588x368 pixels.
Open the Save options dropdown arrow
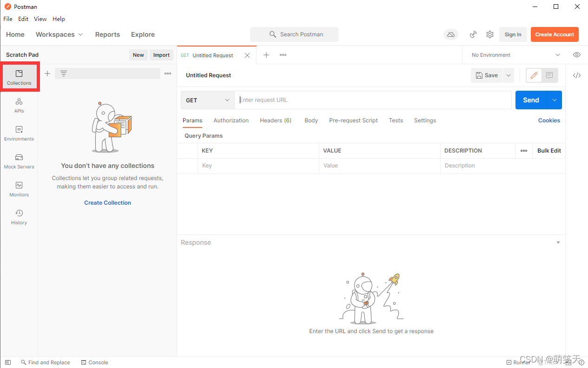[x=508, y=75]
